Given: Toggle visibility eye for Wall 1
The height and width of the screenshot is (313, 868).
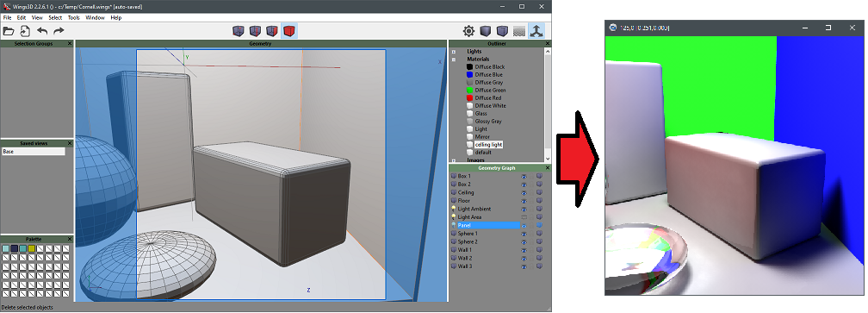Looking at the screenshot, I should [524, 250].
